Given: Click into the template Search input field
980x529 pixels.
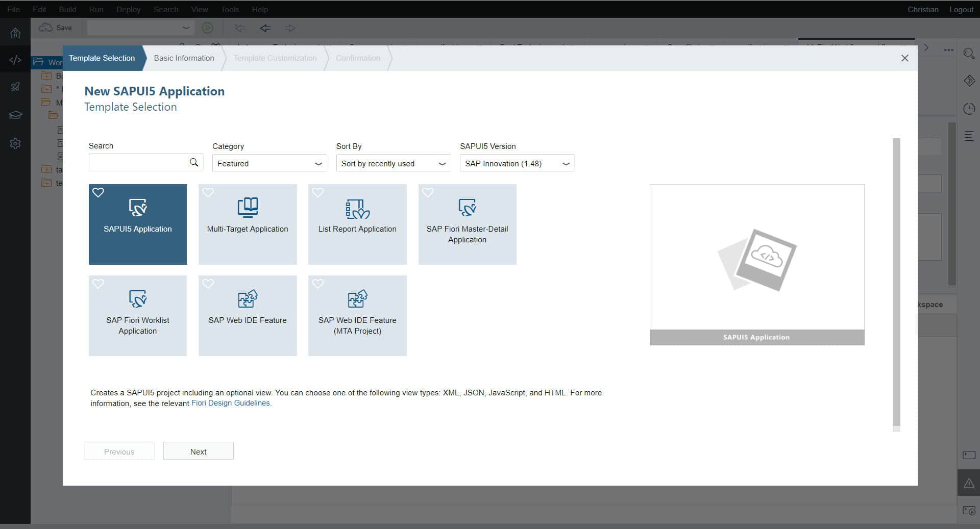Looking at the screenshot, I should click(x=138, y=163).
